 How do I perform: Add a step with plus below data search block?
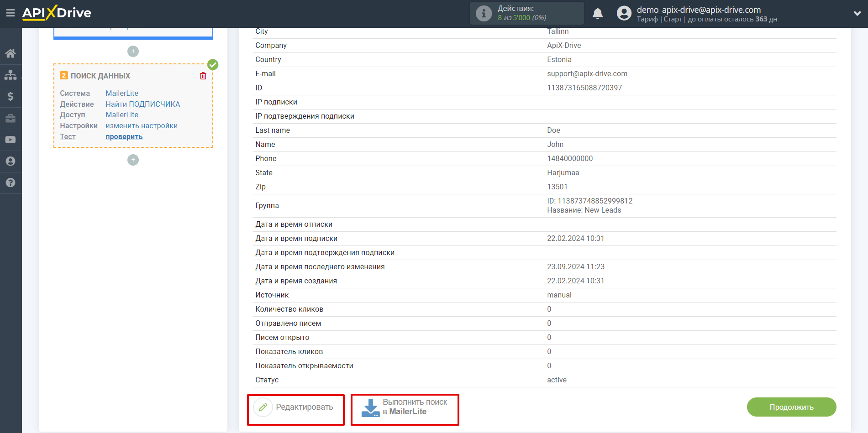coord(133,160)
